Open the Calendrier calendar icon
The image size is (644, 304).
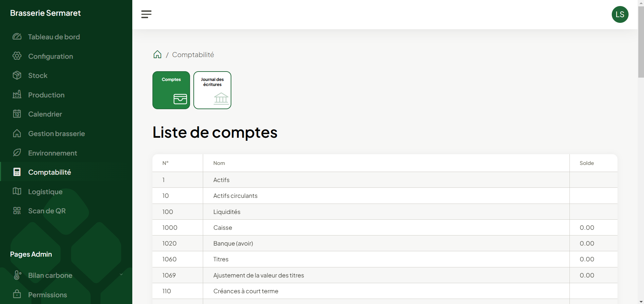[x=17, y=114]
